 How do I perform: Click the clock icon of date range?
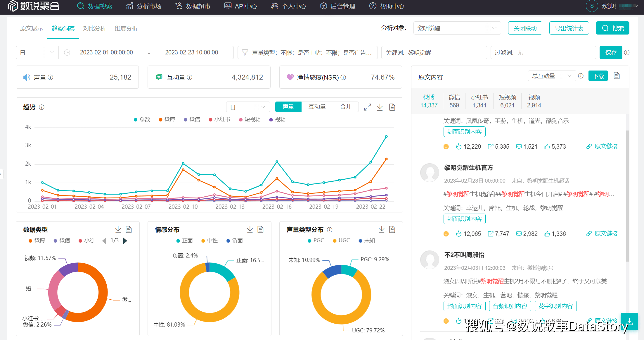[67, 52]
